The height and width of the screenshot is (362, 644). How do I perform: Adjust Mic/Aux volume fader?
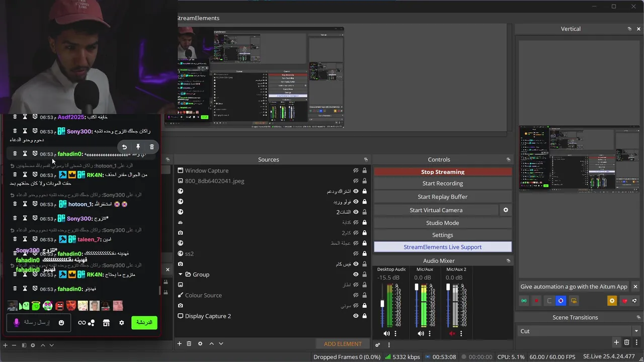[x=416, y=287]
